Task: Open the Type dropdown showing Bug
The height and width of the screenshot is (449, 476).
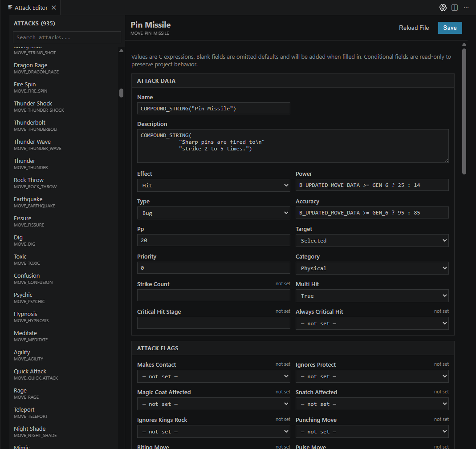Action: tap(213, 213)
